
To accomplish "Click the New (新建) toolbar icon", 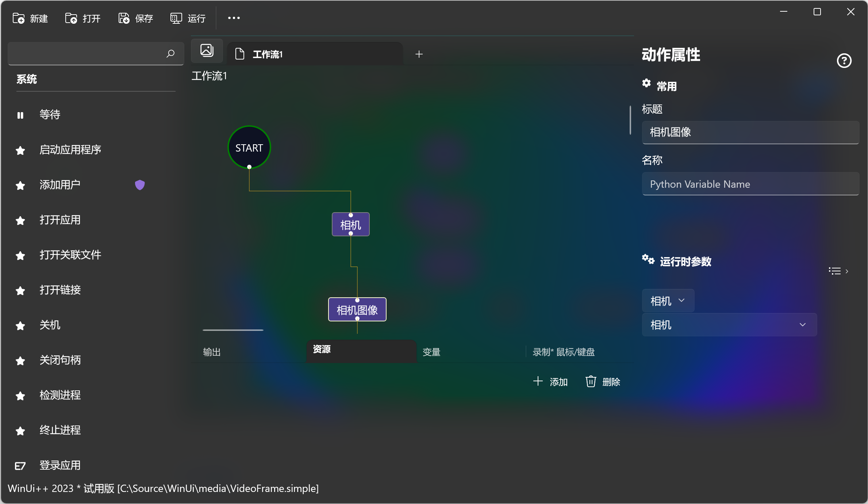I will point(19,18).
